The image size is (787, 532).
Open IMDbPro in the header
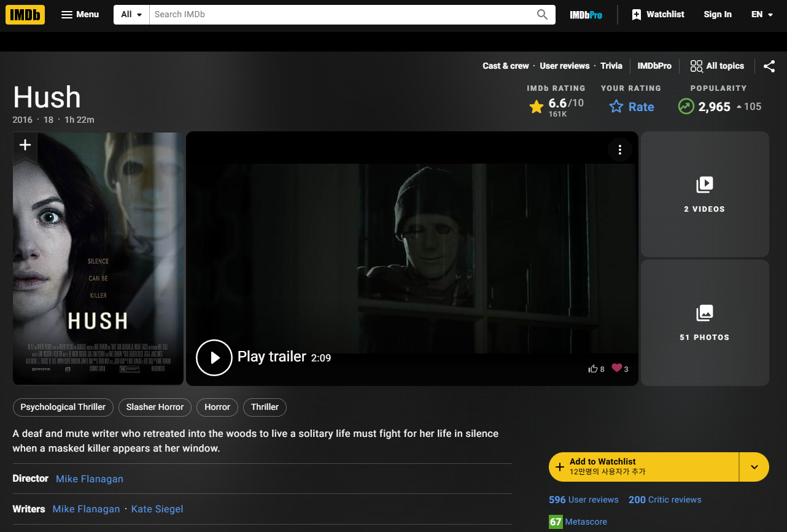click(586, 15)
